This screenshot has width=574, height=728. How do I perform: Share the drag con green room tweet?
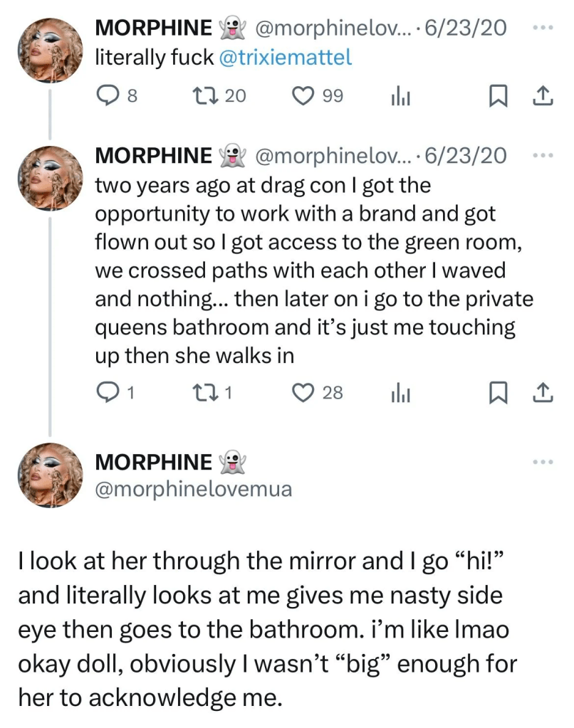click(x=542, y=392)
